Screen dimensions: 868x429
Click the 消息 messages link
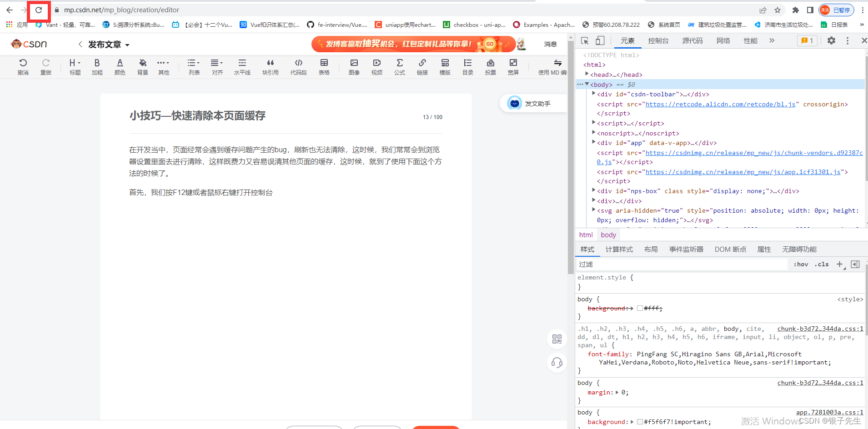pyautogui.click(x=550, y=44)
